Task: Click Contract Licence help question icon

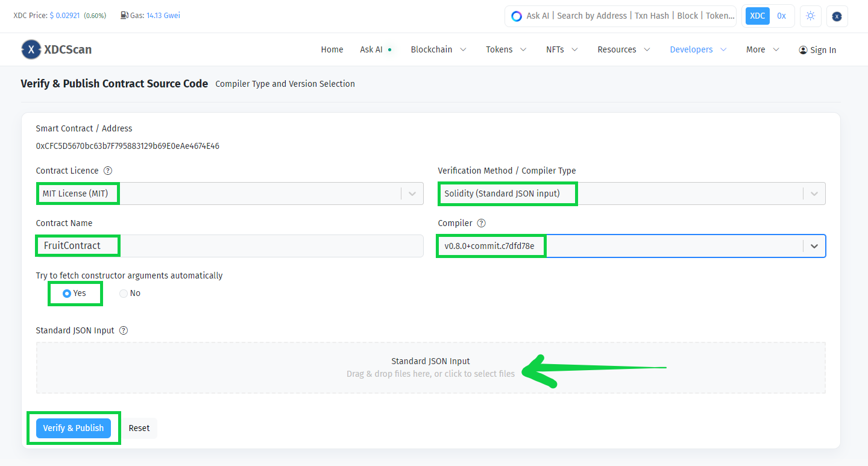Action: click(x=108, y=171)
